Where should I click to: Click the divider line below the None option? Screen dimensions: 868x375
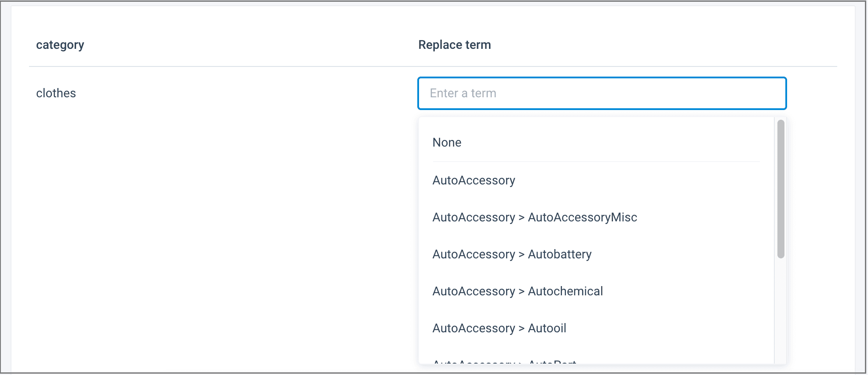[596, 162]
